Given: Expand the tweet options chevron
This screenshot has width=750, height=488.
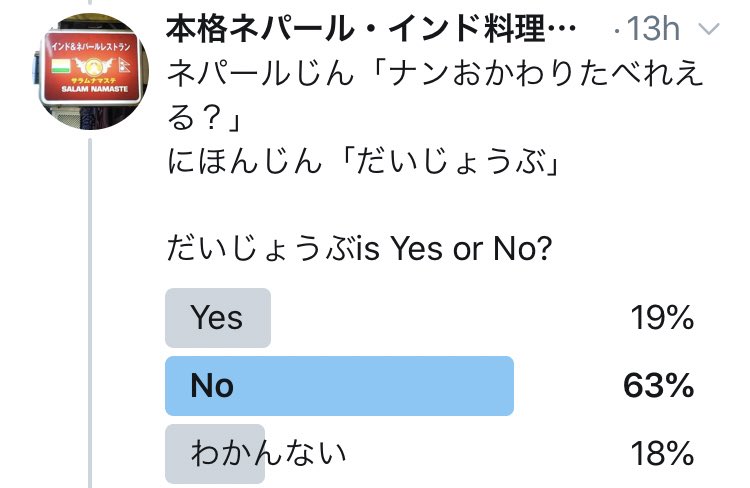Looking at the screenshot, I should point(708,29).
